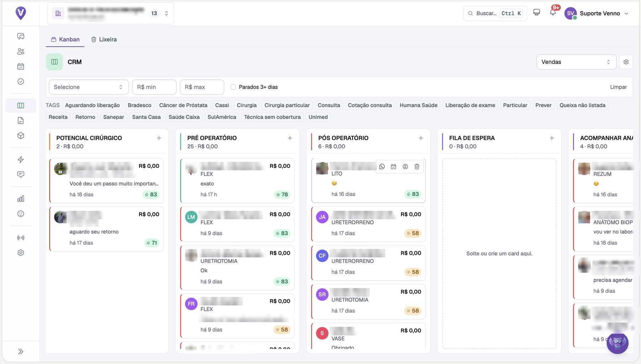This screenshot has height=364, width=641.
Task: Switch to Lixeira tab
Action: click(x=104, y=39)
